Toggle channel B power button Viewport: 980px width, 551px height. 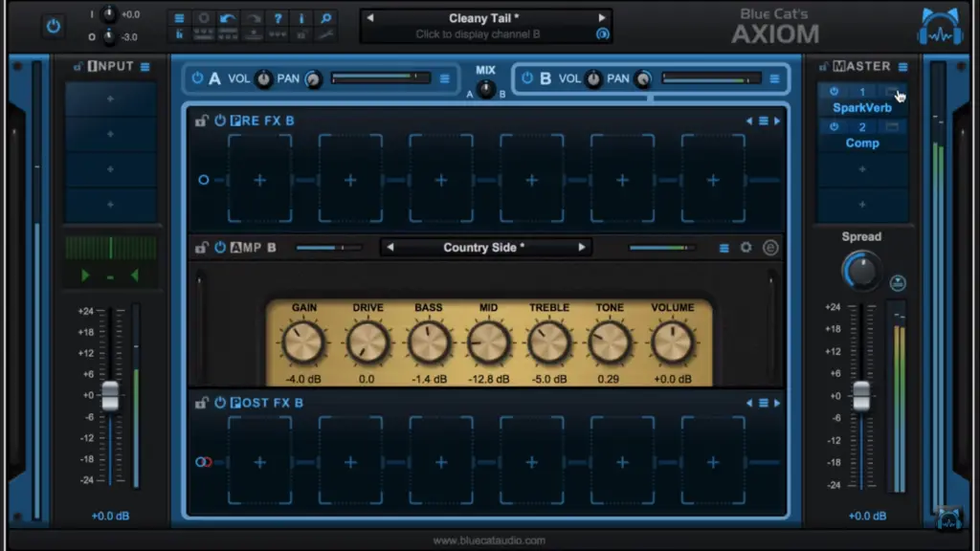click(527, 78)
